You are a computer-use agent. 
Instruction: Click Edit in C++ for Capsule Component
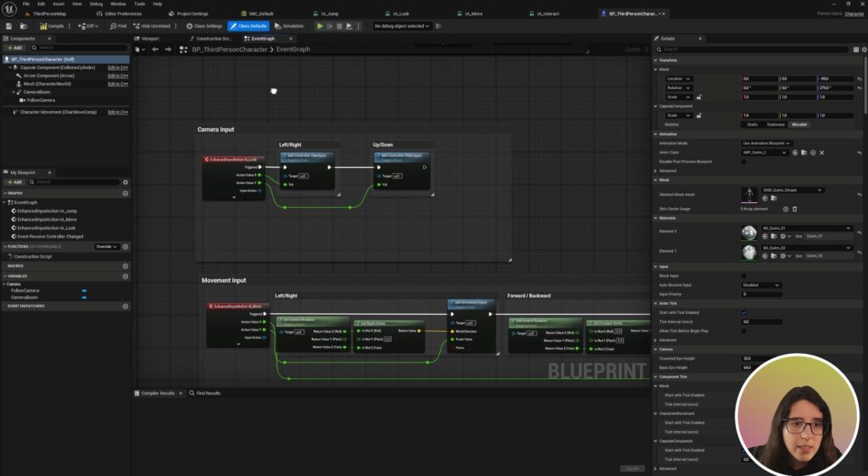point(118,68)
